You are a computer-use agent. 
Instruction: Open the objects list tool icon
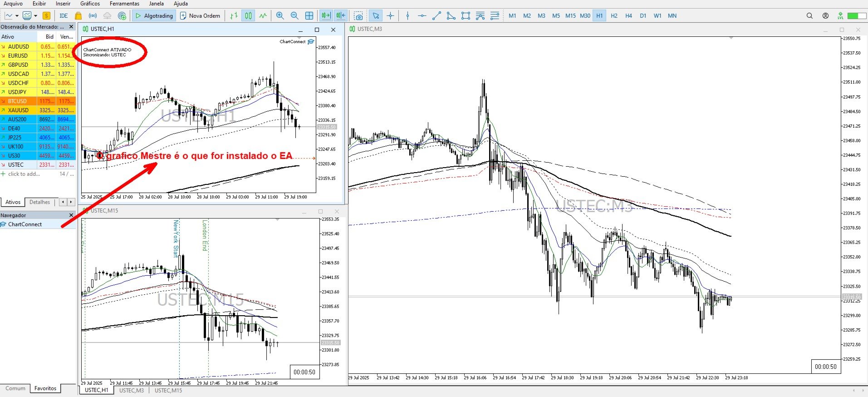[x=495, y=16]
